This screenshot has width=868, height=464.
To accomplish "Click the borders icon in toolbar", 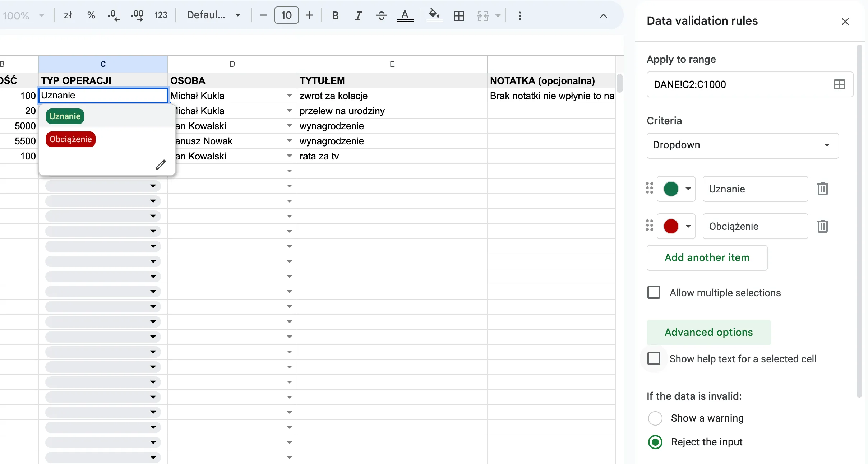I will pyautogui.click(x=459, y=15).
